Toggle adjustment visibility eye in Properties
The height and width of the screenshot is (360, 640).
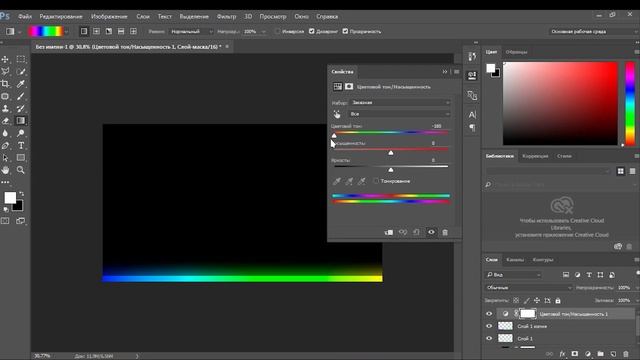pos(431,232)
